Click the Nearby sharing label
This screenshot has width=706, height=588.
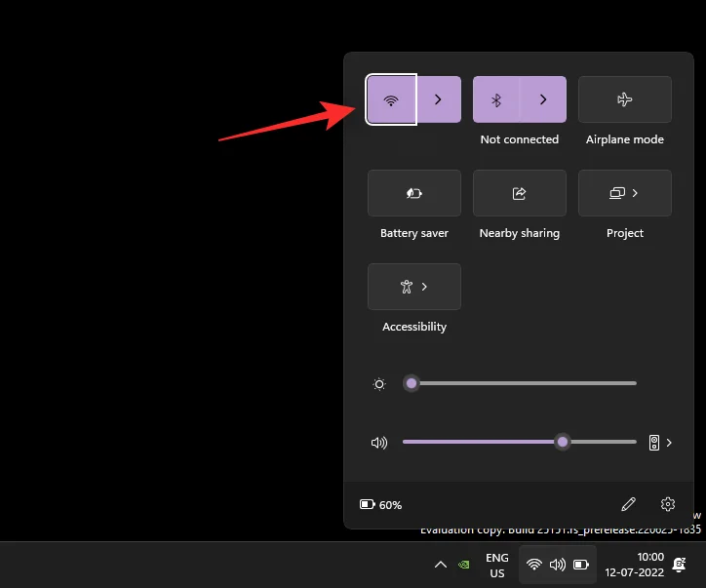click(520, 233)
